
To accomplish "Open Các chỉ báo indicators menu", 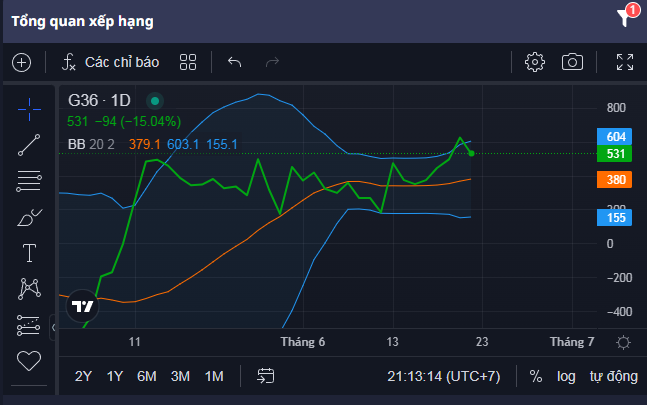I will [x=110, y=62].
